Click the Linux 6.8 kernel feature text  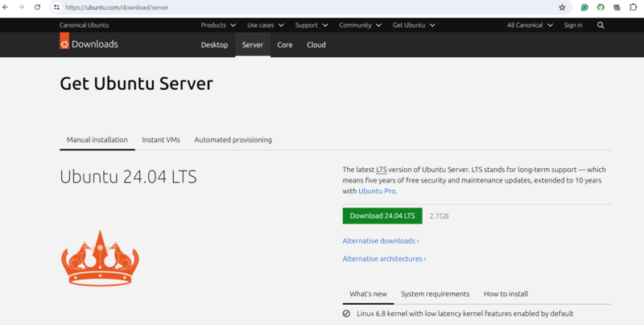465,314
